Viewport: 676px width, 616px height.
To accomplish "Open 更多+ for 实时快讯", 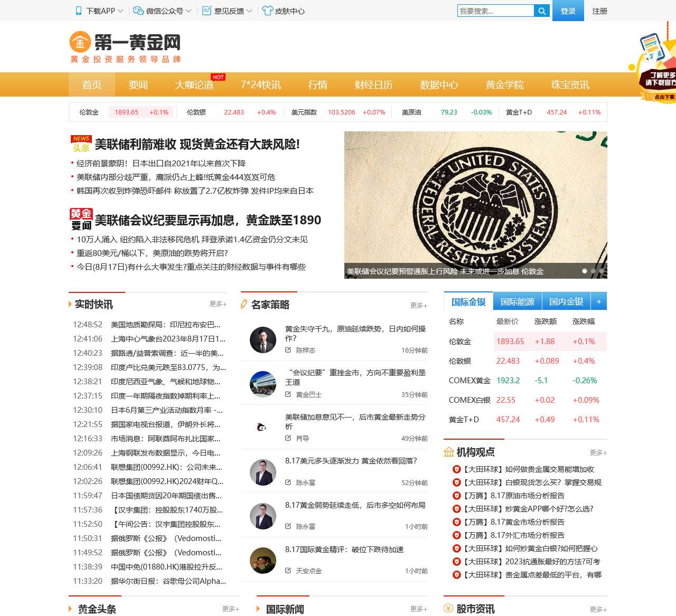I will pos(218,304).
